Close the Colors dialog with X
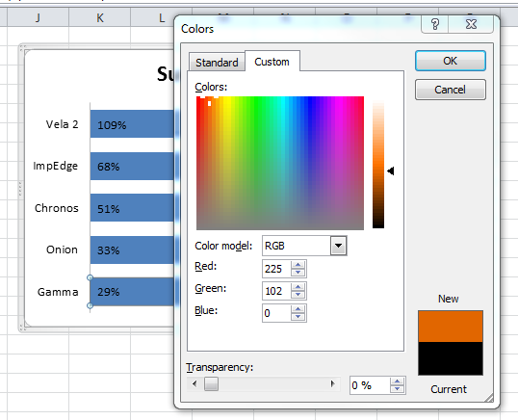 471,24
